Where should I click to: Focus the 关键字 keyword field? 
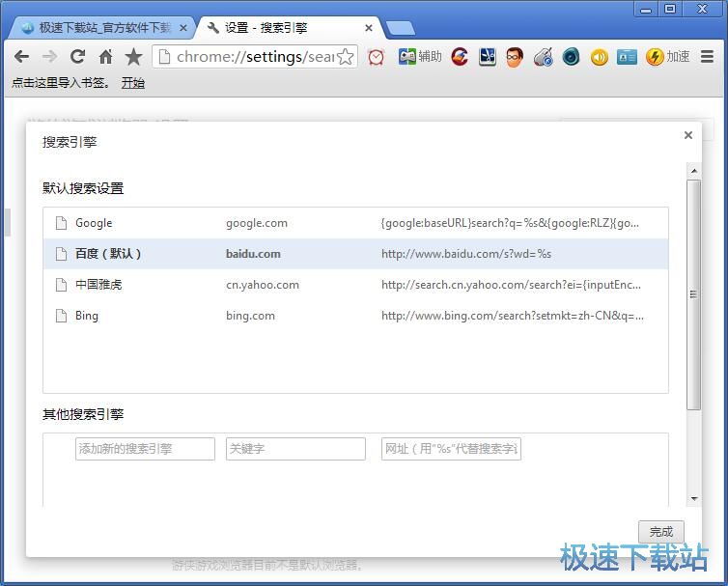(x=295, y=449)
